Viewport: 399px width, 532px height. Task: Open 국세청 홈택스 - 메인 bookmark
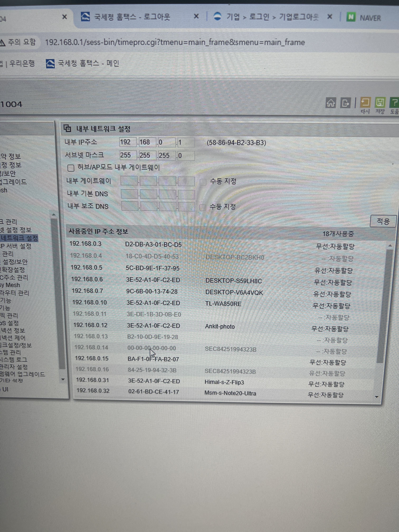(83, 63)
